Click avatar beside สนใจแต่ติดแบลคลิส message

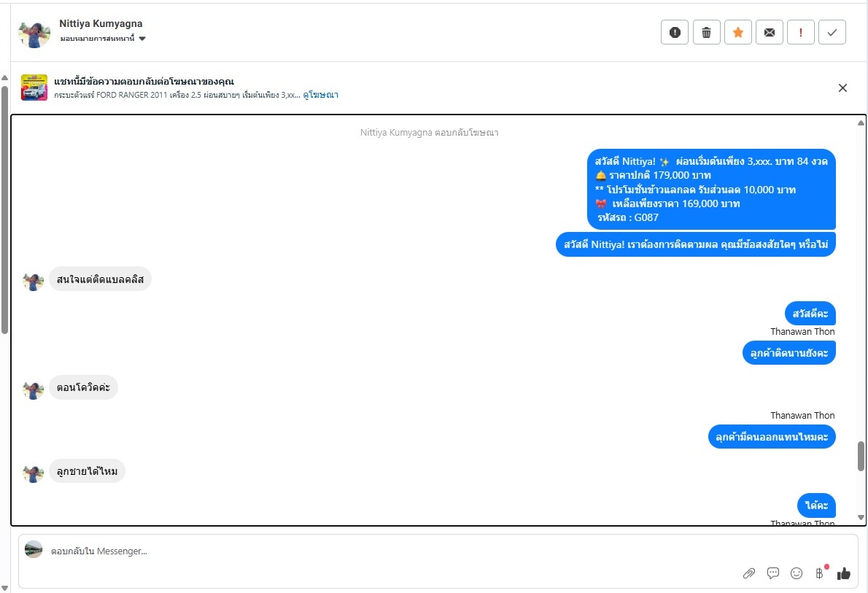tap(34, 282)
